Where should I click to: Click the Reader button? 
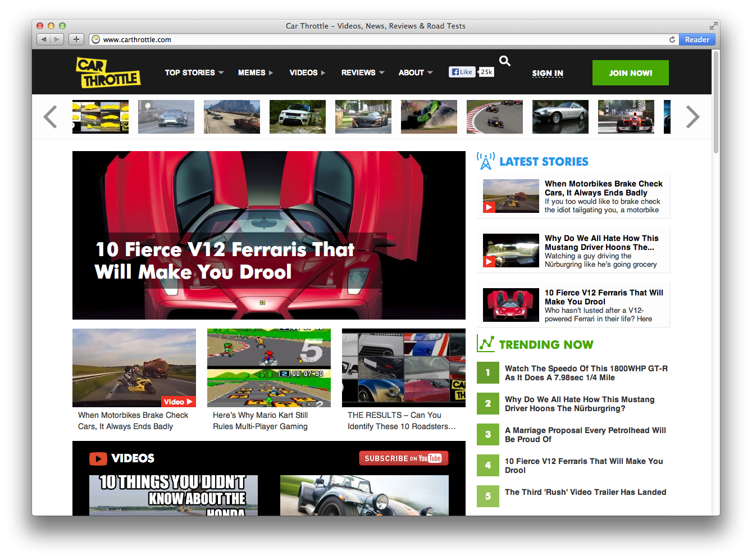(x=697, y=39)
